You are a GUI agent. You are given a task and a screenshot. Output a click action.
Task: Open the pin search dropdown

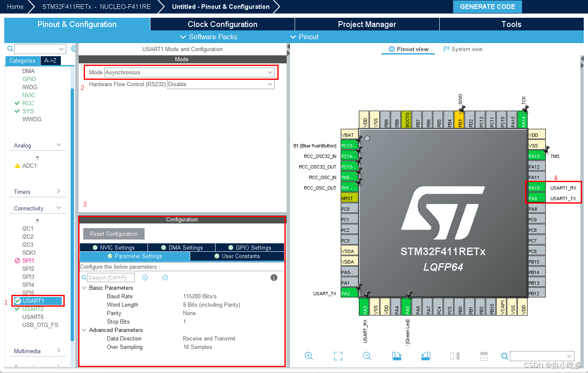pos(570,356)
